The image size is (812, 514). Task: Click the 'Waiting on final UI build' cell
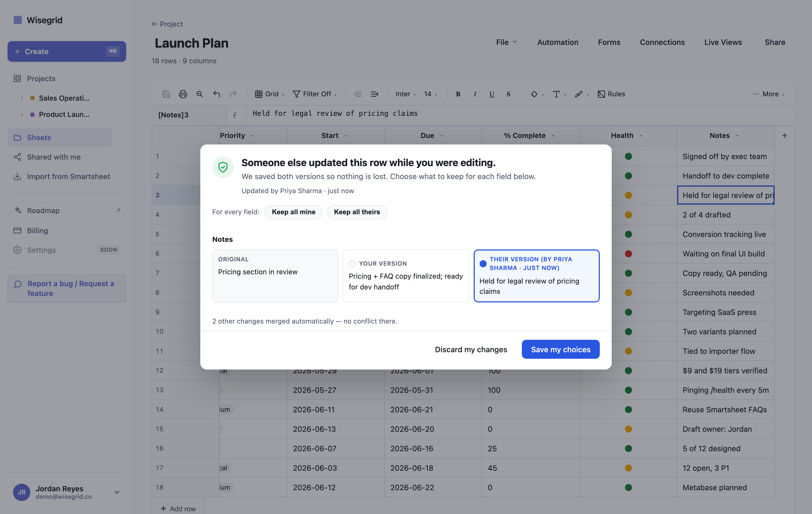[x=726, y=254]
